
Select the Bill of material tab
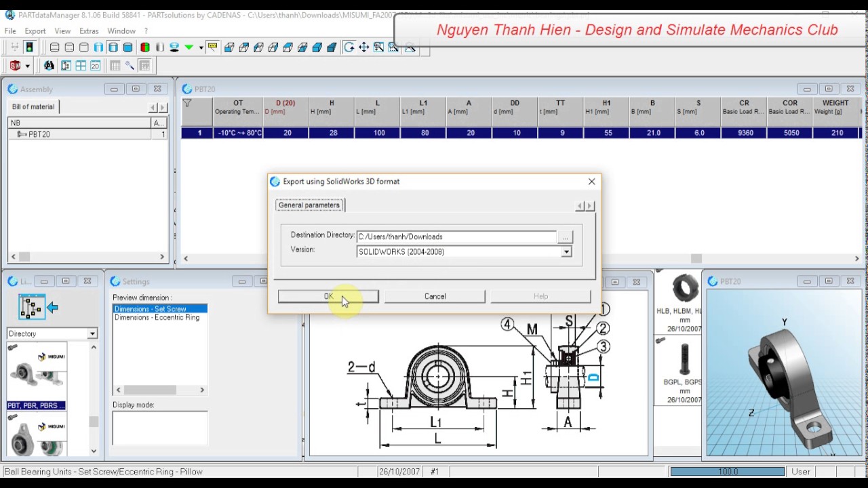pyautogui.click(x=33, y=106)
